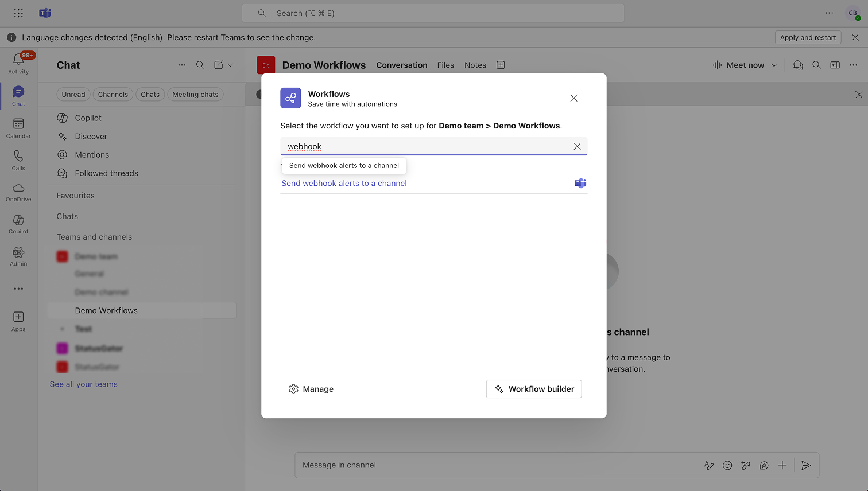
Task: Expand new chat options chevron
Action: (230, 65)
